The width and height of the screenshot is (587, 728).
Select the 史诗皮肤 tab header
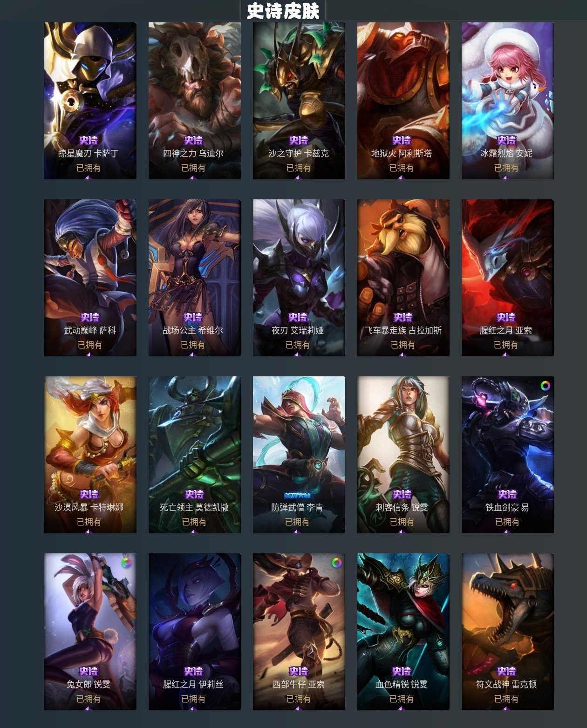tap(283, 11)
